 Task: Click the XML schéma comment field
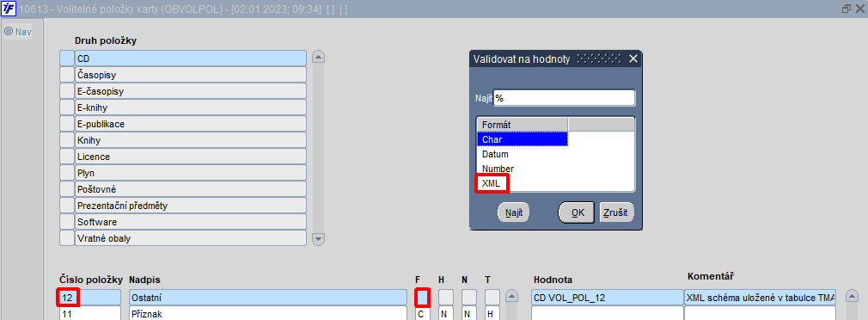760,298
